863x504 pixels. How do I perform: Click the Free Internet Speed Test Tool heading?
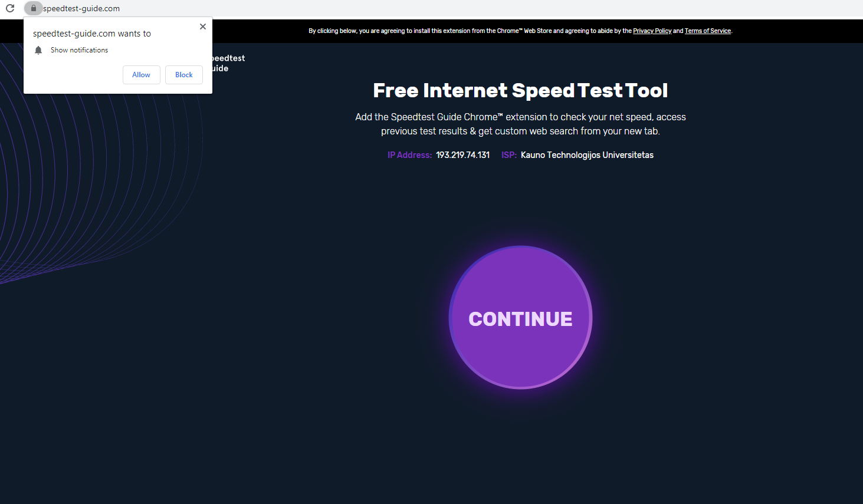520,90
